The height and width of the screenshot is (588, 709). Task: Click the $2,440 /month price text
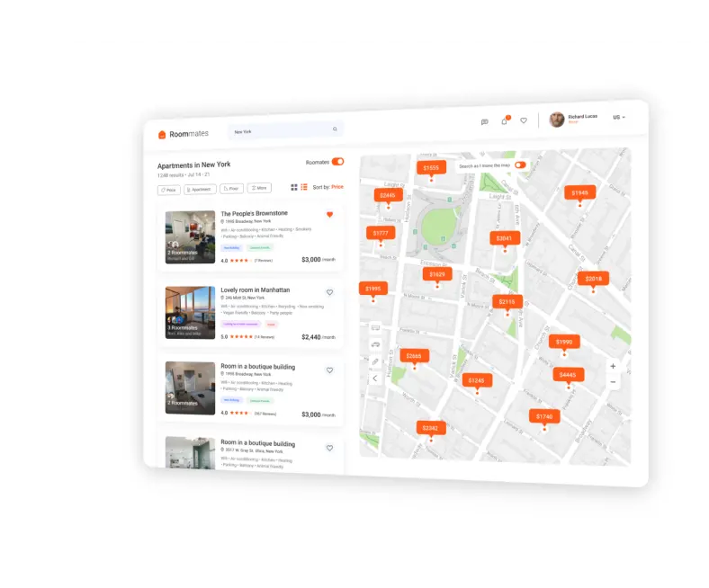(319, 337)
